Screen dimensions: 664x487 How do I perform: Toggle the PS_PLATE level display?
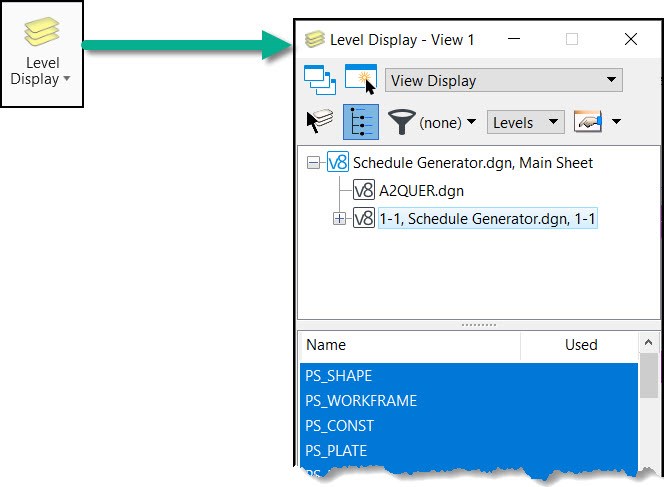click(x=469, y=451)
